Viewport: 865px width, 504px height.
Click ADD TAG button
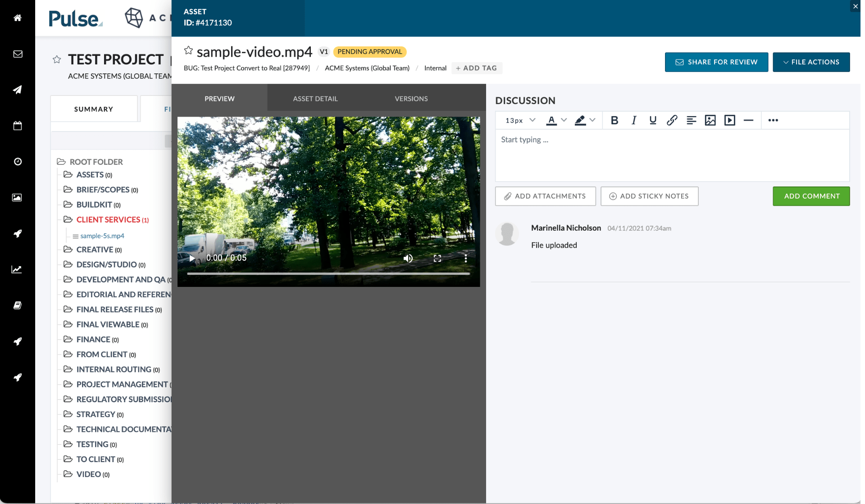tap(477, 68)
